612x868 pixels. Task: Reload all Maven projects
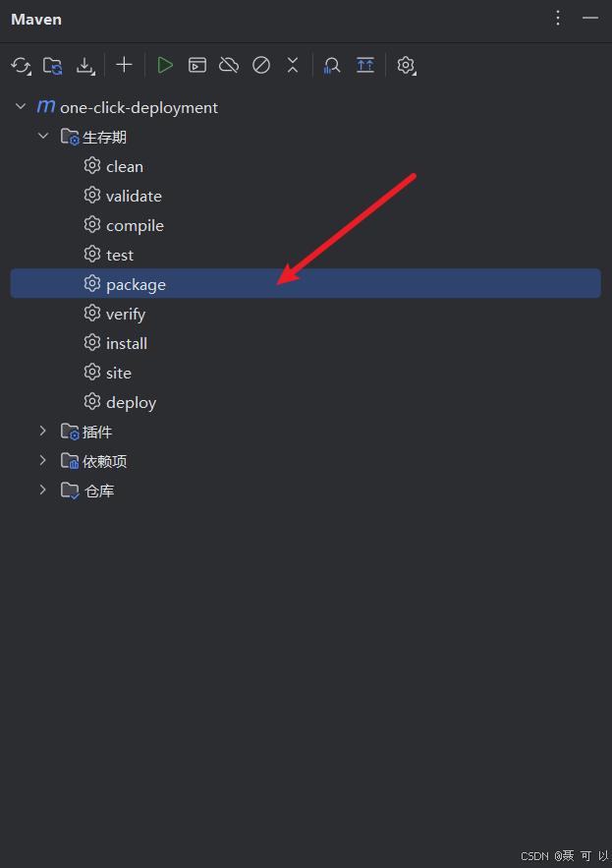[21, 65]
